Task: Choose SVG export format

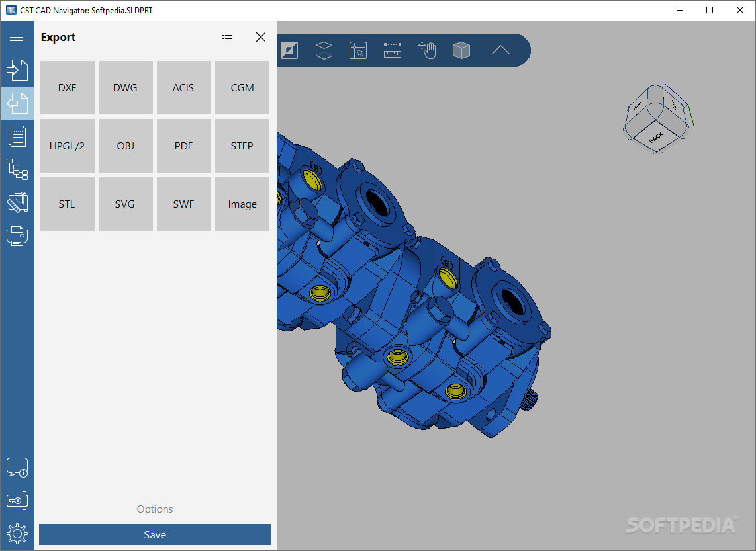Action: [x=126, y=204]
